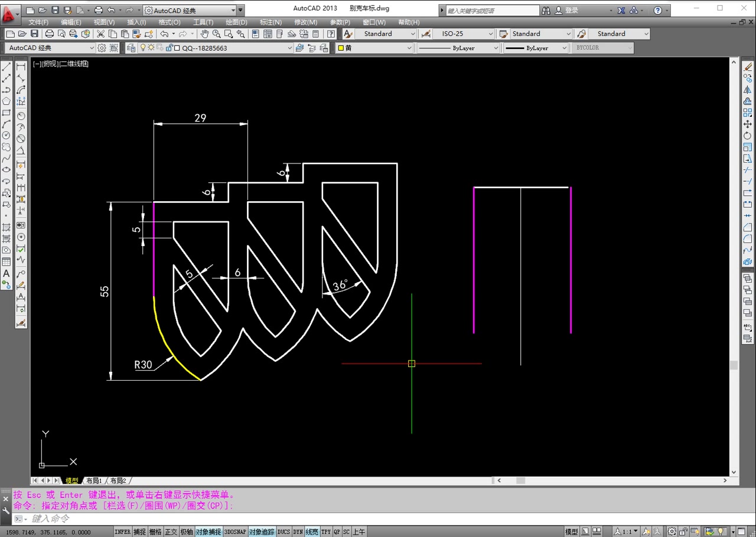Toggle 线宽 lineweight display
The width and height of the screenshot is (756, 537).
coord(312,532)
